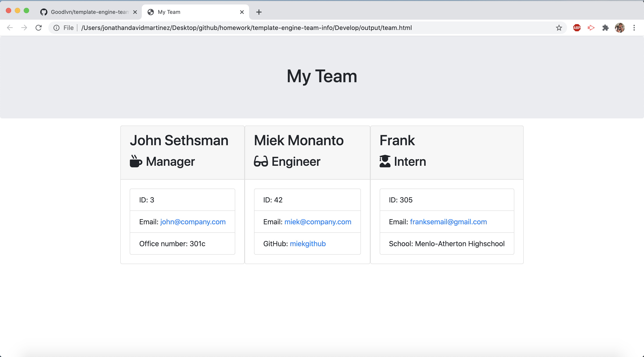Viewport: 644px width, 357px height.
Task: Bookmark this page with star icon
Action: click(x=559, y=28)
